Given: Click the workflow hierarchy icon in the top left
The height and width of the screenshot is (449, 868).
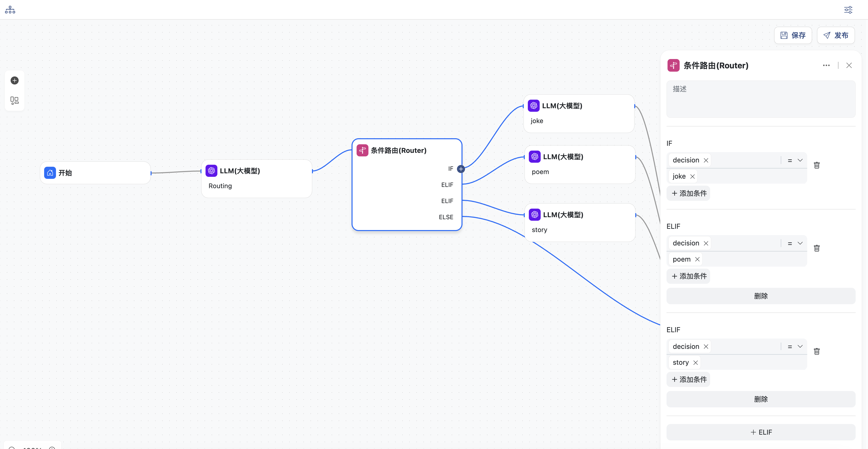Looking at the screenshot, I should [10, 10].
